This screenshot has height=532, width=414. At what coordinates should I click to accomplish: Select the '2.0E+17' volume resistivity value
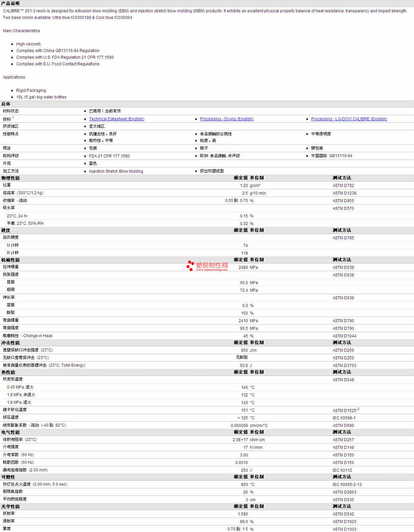(240, 440)
